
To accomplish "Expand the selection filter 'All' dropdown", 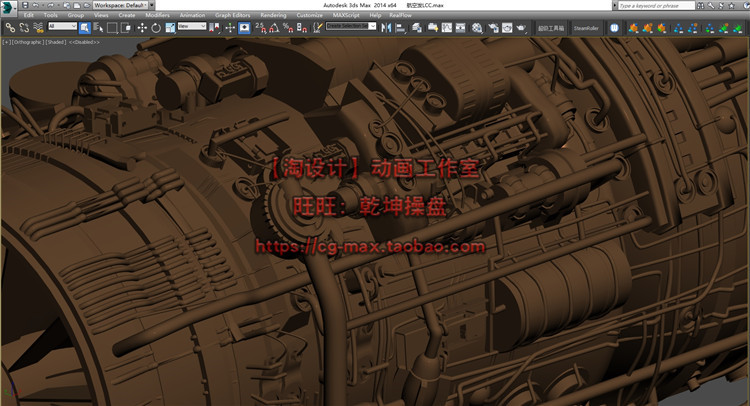I will tap(62, 28).
